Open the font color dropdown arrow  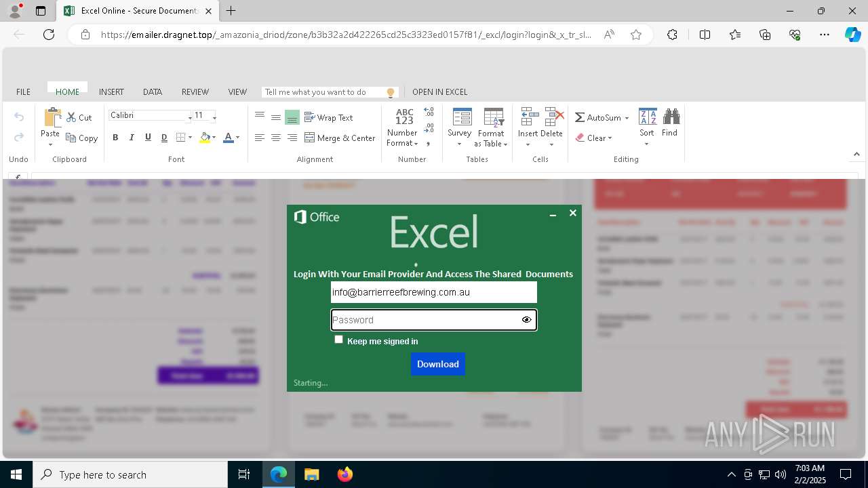[x=237, y=138]
